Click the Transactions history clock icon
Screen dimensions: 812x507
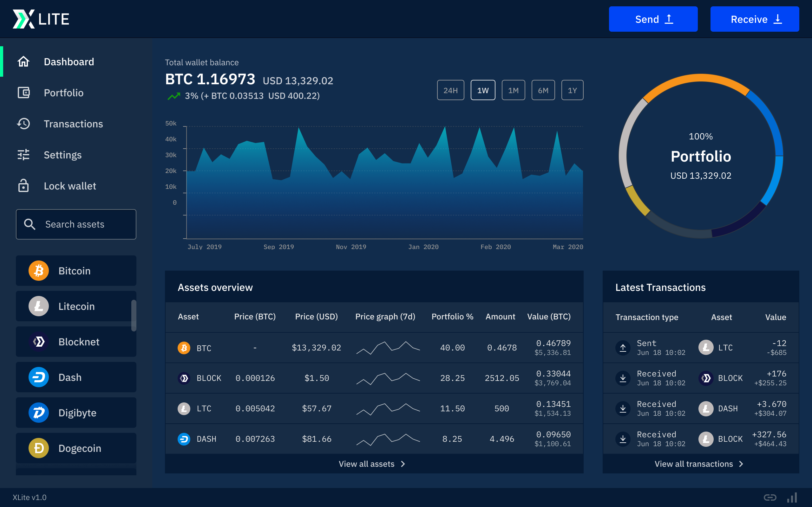click(23, 124)
